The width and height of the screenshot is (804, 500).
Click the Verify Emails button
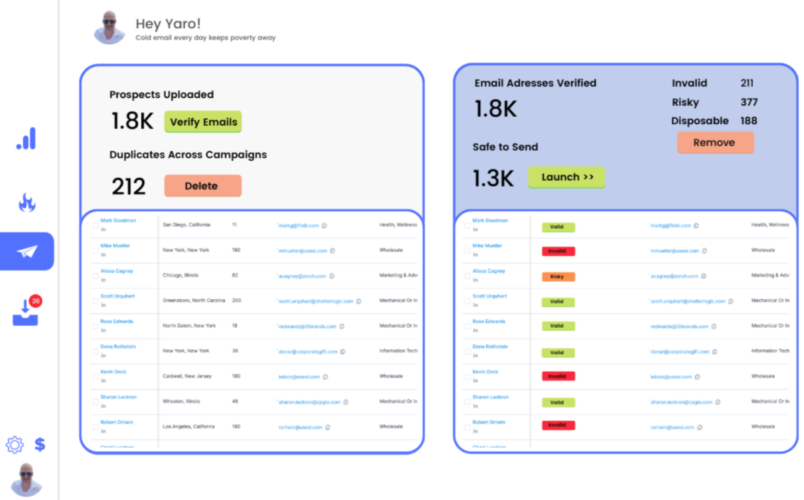click(203, 122)
